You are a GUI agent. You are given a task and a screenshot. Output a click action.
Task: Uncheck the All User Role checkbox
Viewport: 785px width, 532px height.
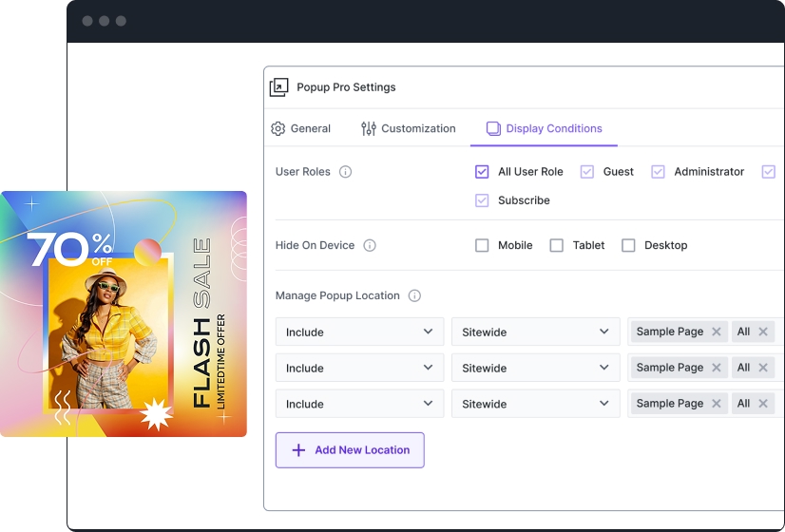482,172
